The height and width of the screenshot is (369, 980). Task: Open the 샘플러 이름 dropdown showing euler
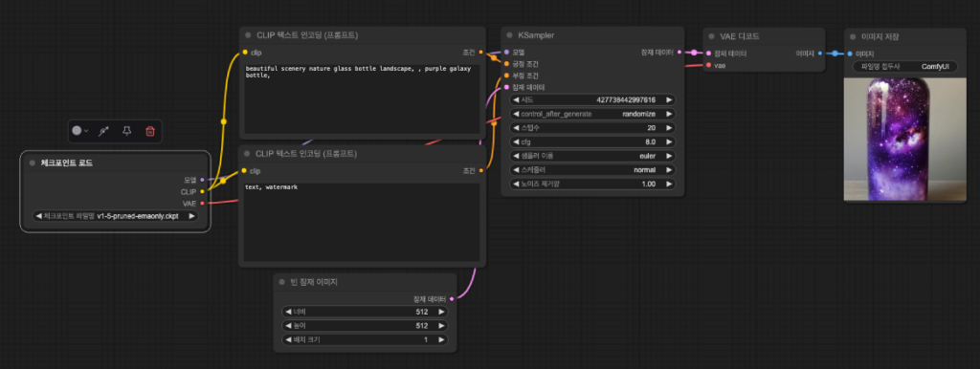(x=592, y=156)
